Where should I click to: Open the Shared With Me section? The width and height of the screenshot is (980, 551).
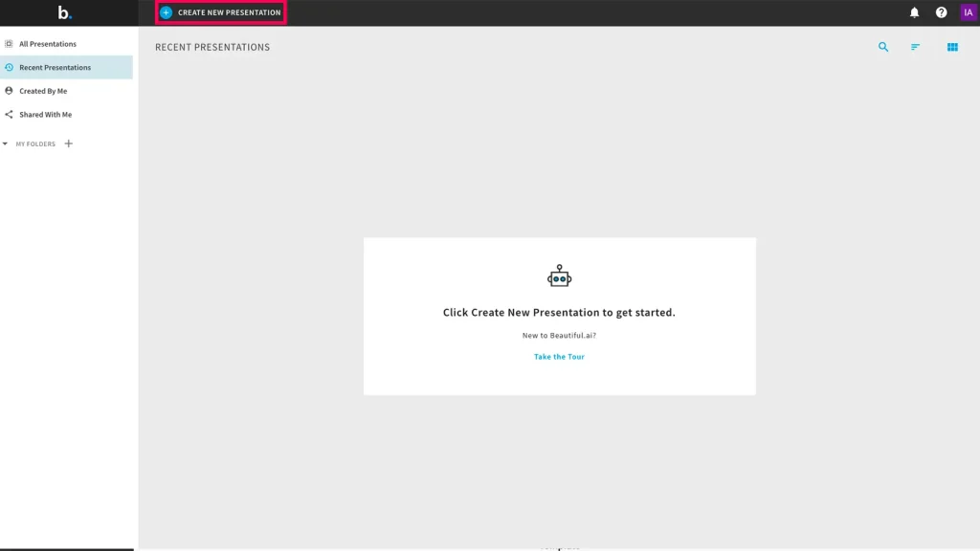(45, 115)
